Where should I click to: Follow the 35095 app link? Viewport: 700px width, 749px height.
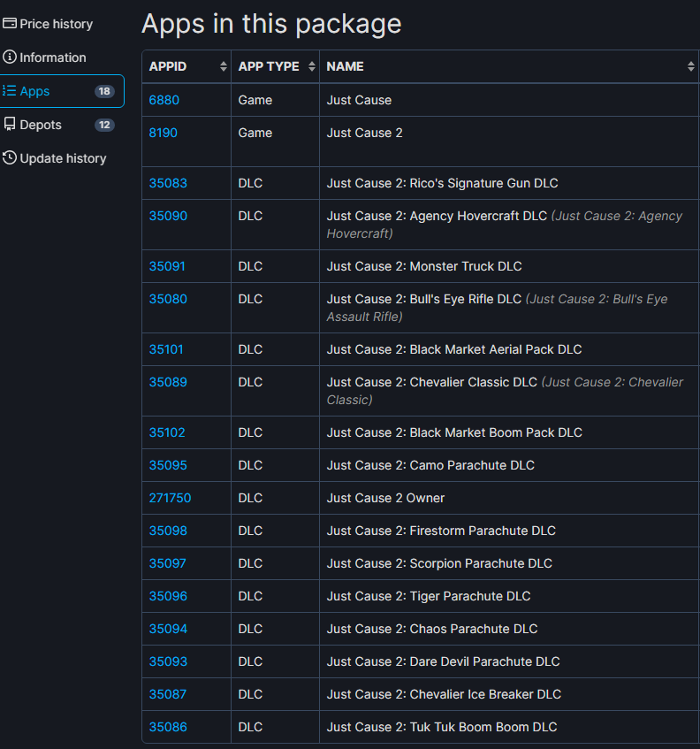tap(168, 465)
